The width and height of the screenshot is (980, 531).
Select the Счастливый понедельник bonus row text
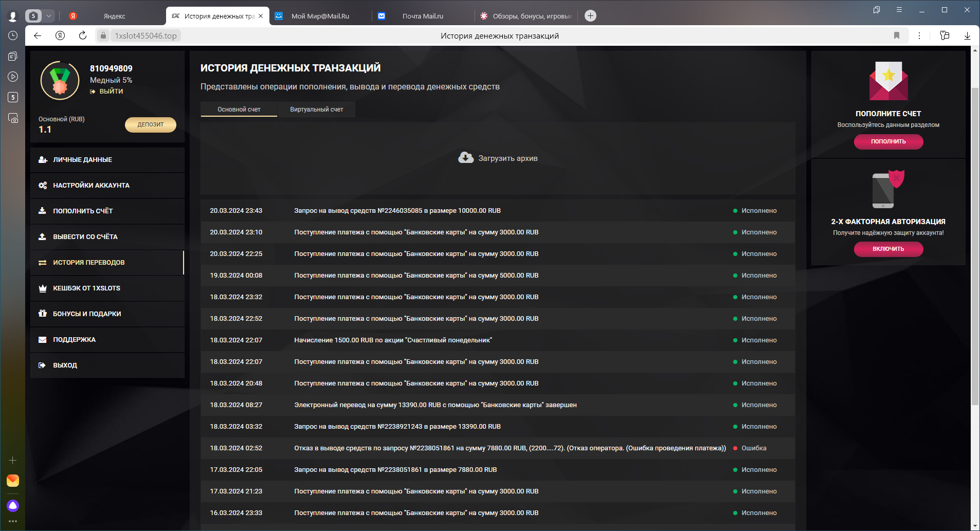point(393,340)
